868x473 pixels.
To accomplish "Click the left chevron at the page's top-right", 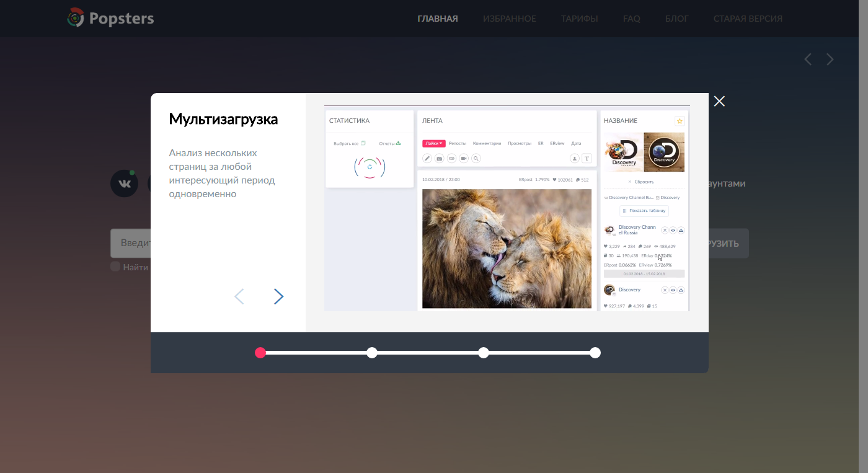I will click(x=808, y=60).
